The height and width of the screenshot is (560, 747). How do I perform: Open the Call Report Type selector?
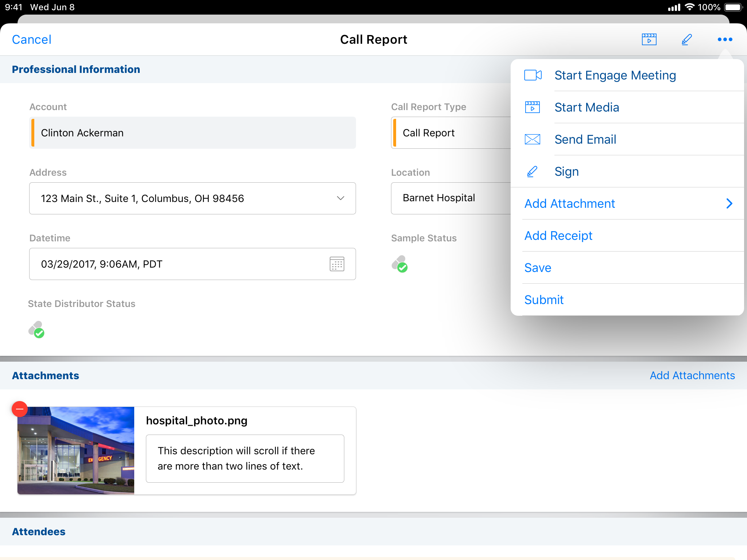(451, 133)
